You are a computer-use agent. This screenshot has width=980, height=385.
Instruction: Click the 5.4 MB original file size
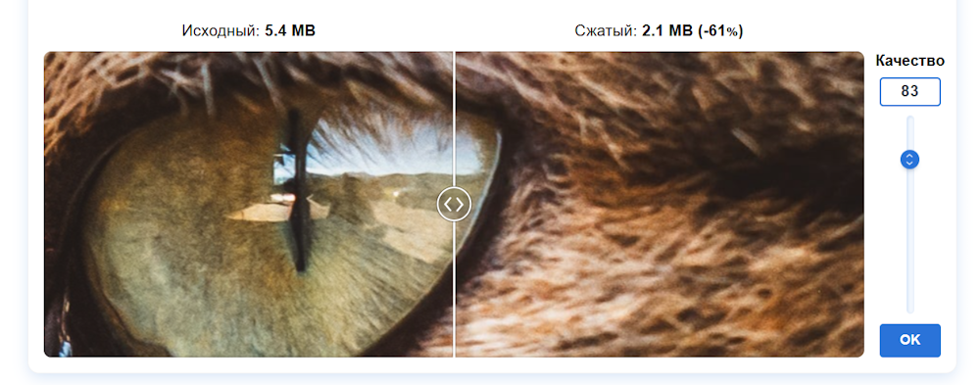(290, 30)
